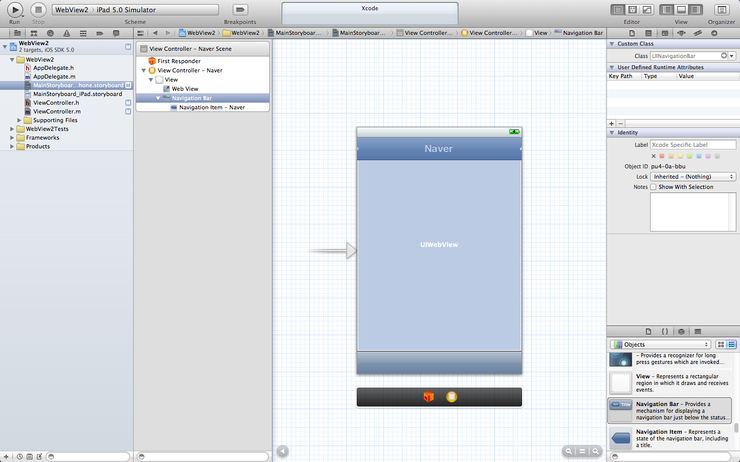Viewport: 740px width, 462px height.
Task: Add a runtime attribute with plus button
Action: coord(612,124)
